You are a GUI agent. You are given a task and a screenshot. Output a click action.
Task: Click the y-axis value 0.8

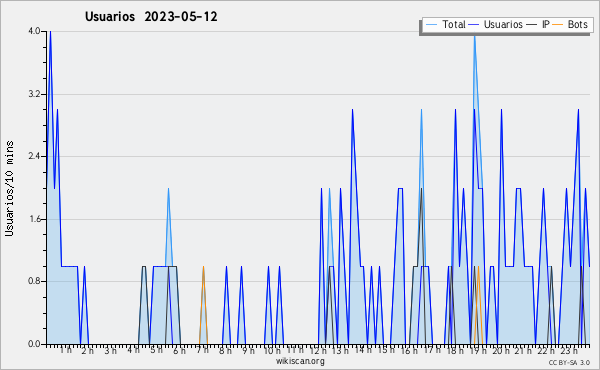coord(34,282)
